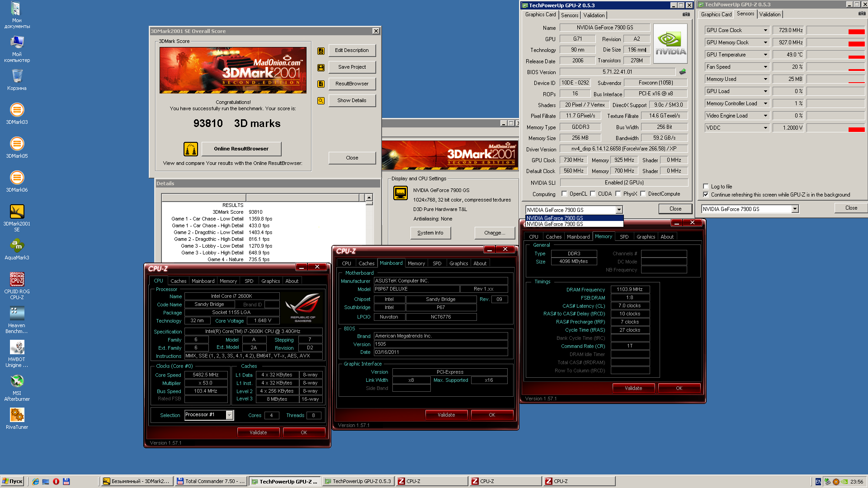The width and height of the screenshot is (868, 488).
Task: Click Total Commander taskbar button
Action: pyautogui.click(x=211, y=482)
